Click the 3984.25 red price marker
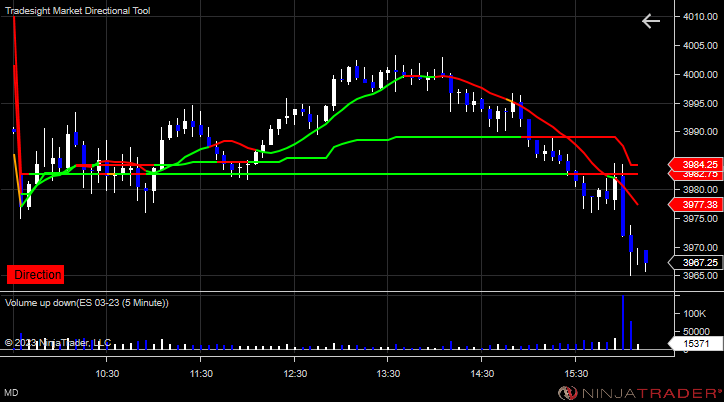 click(696, 164)
